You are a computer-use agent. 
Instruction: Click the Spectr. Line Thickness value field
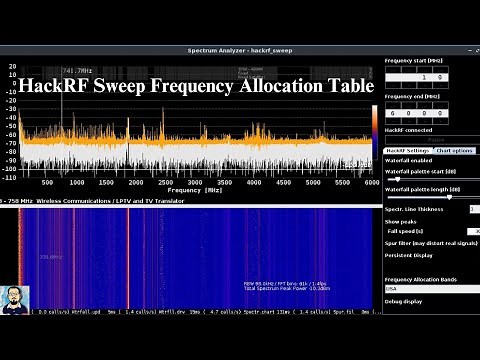[475, 209]
